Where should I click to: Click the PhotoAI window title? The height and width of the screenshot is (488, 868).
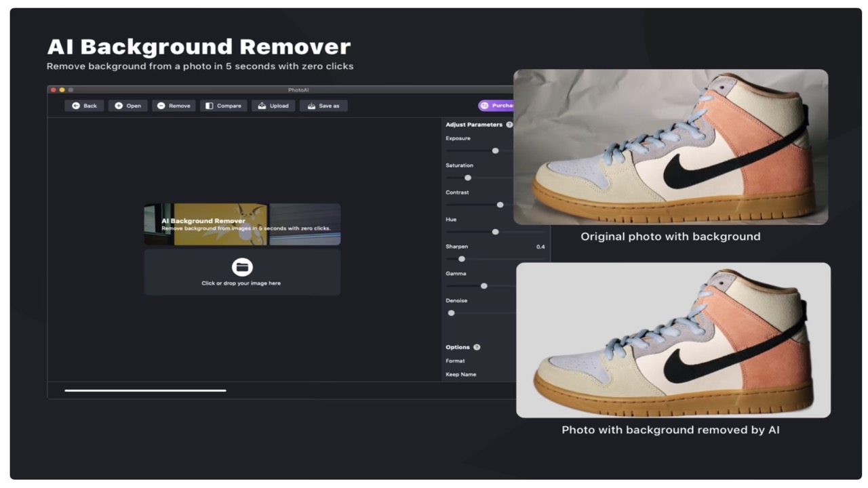click(x=298, y=89)
